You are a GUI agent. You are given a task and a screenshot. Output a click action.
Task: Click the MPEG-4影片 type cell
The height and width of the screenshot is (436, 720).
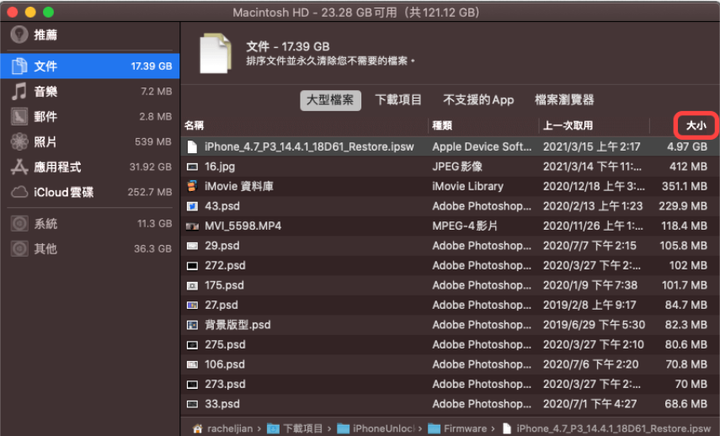(x=465, y=226)
